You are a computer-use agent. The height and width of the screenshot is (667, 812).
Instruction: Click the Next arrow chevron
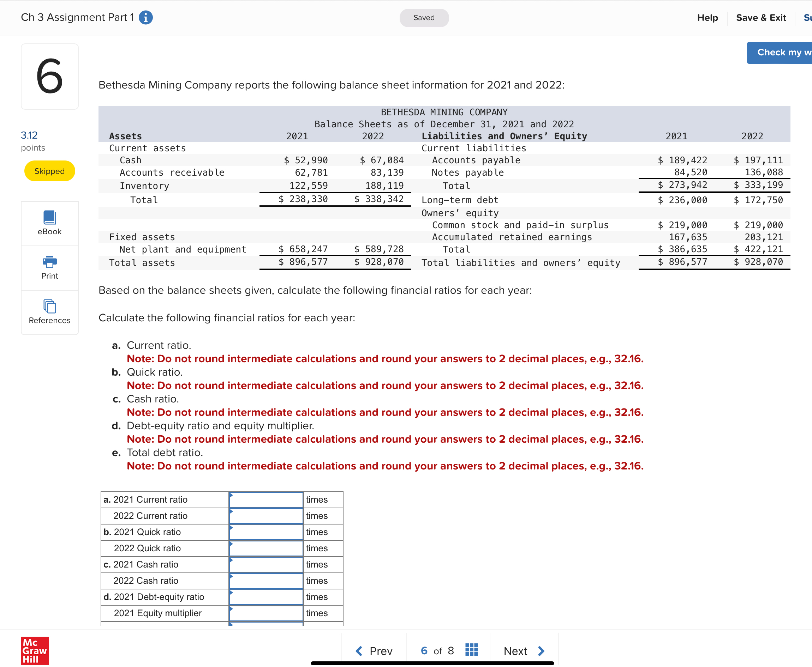[541, 650]
